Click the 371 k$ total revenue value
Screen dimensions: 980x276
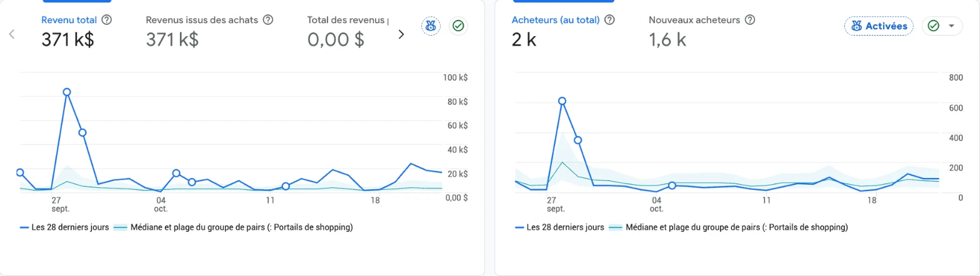coord(68,39)
